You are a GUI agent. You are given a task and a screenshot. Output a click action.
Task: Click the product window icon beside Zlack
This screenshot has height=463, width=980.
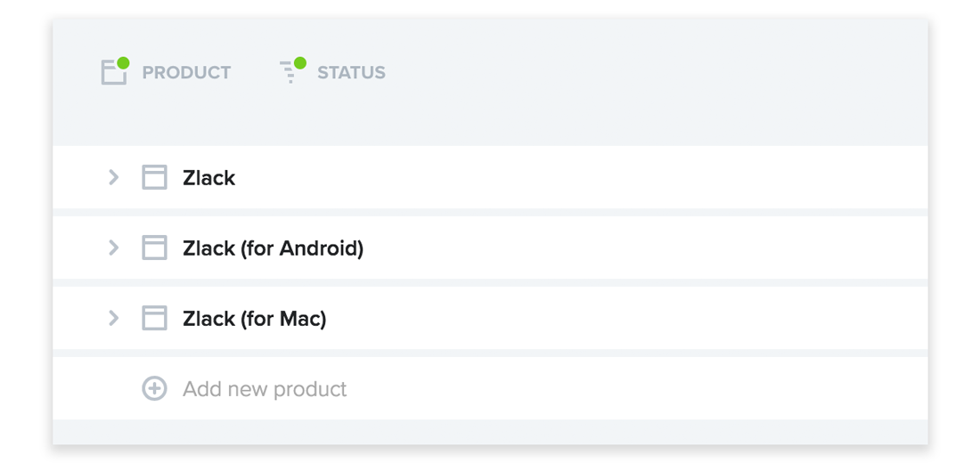154,177
